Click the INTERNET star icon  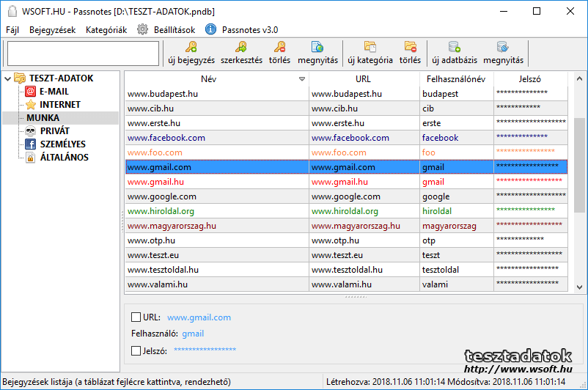(30, 104)
